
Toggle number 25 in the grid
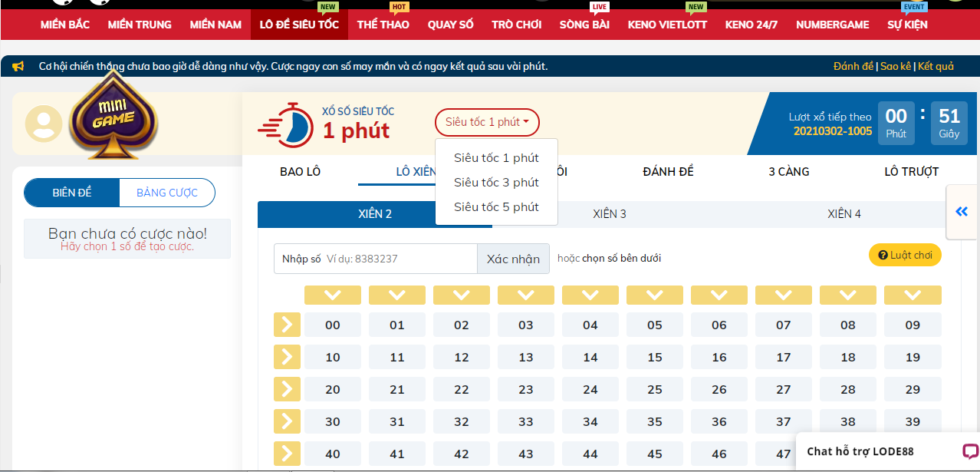click(654, 389)
